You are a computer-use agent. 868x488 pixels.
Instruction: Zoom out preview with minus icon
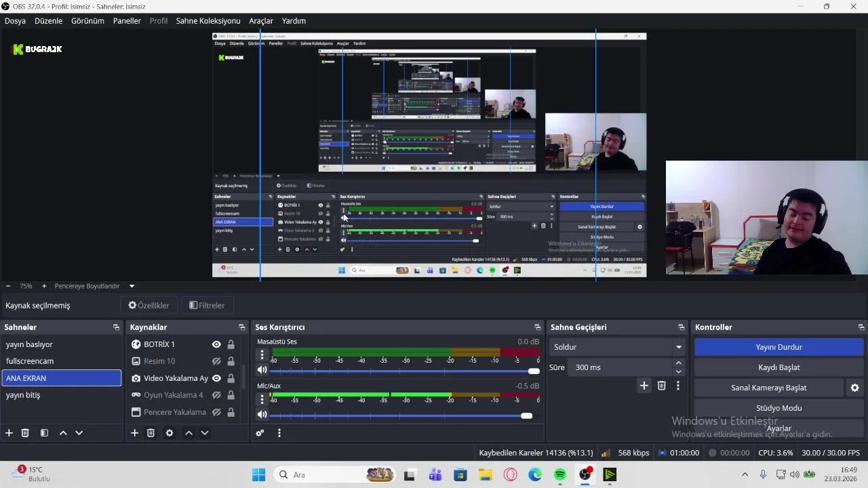(x=8, y=286)
